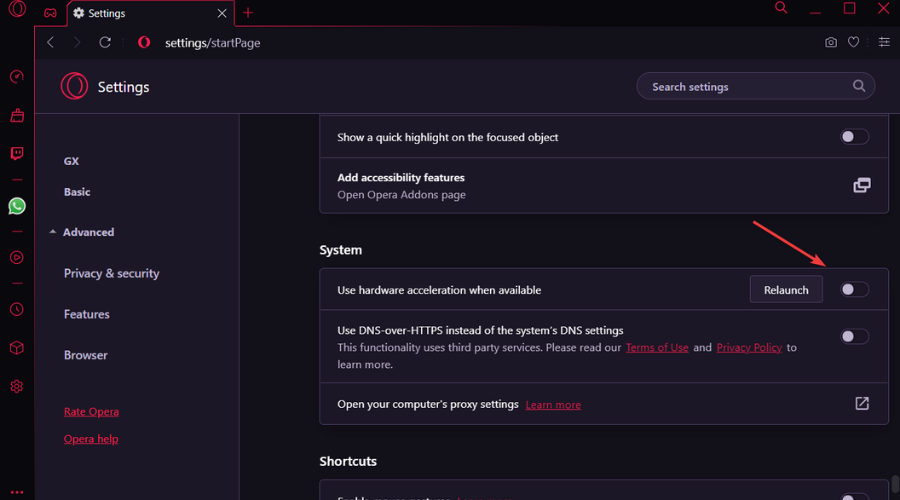Open WhatsApp from the sidebar
This screenshot has height=500, width=900.
click(x=17, y=206)
